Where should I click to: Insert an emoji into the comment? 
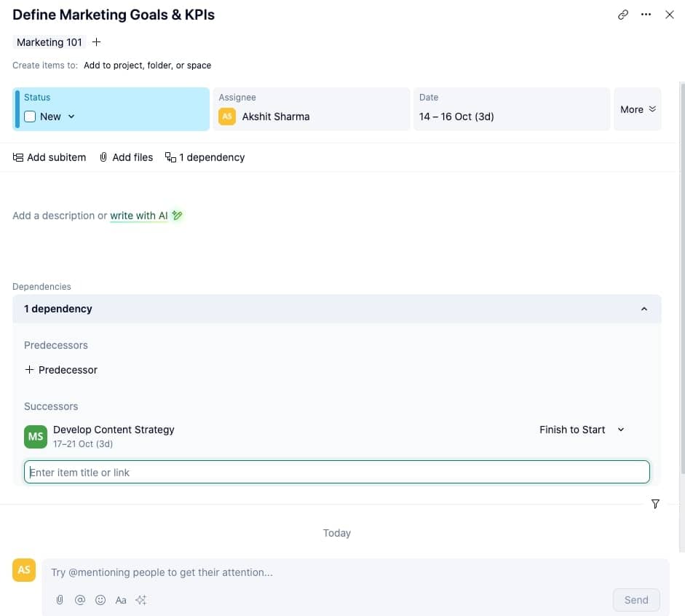pos(100,600)
